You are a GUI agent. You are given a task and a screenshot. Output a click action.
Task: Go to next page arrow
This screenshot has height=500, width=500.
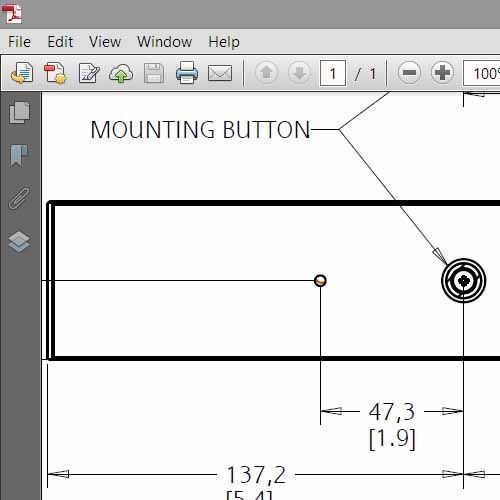pyautogui.click(x=299, y=72)
